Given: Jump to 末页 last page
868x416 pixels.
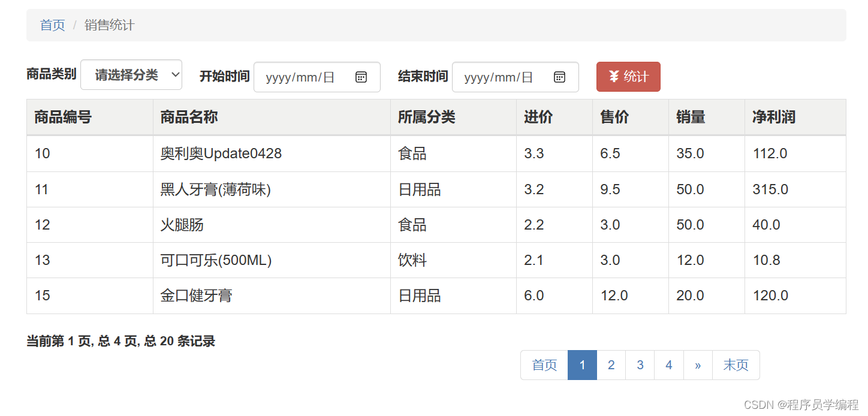Looking at the screenshot, I should [736, 365].
